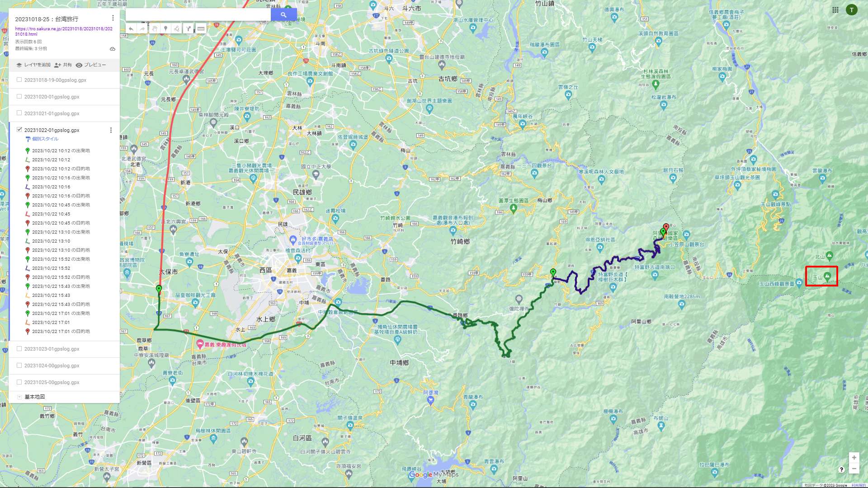The height and width of the screenshot is (488, 868).
Task: Click the blue search magnifier button
Action: click(283, 14)
